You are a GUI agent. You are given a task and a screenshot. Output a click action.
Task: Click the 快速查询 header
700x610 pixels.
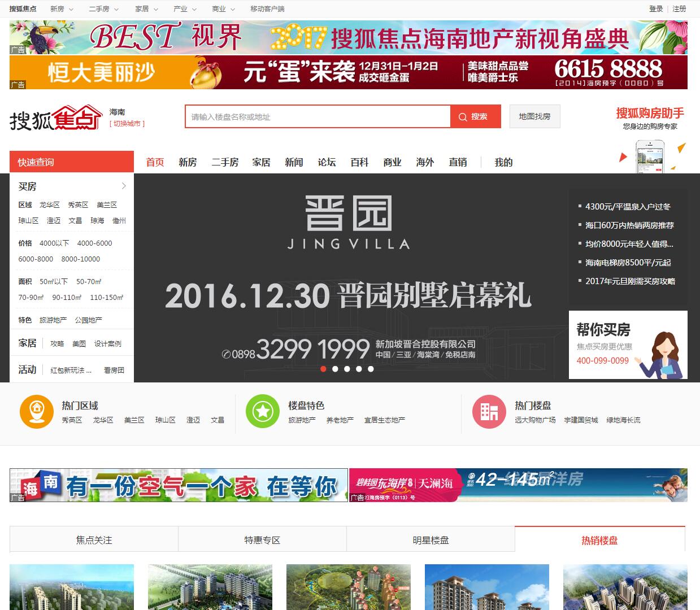tap(72, 162)
